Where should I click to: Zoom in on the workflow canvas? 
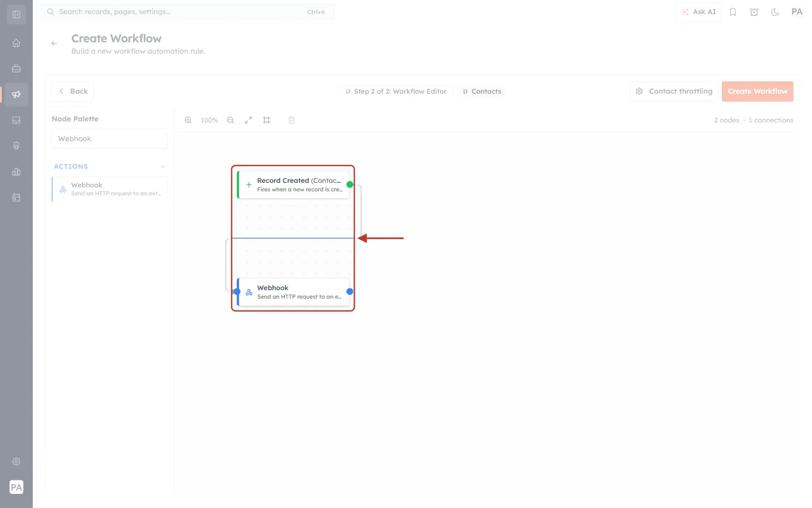point(188,120)
